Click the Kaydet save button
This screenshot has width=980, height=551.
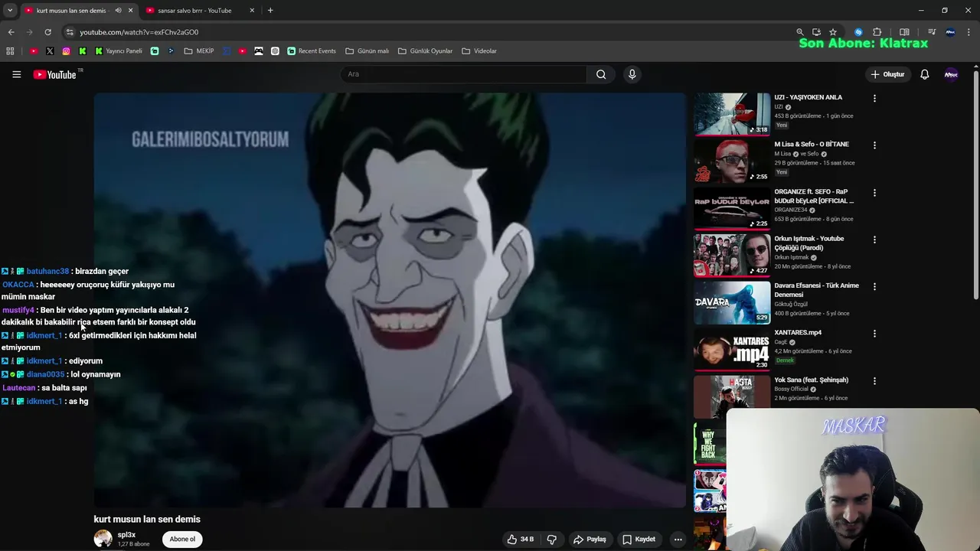tap(639, 540)
